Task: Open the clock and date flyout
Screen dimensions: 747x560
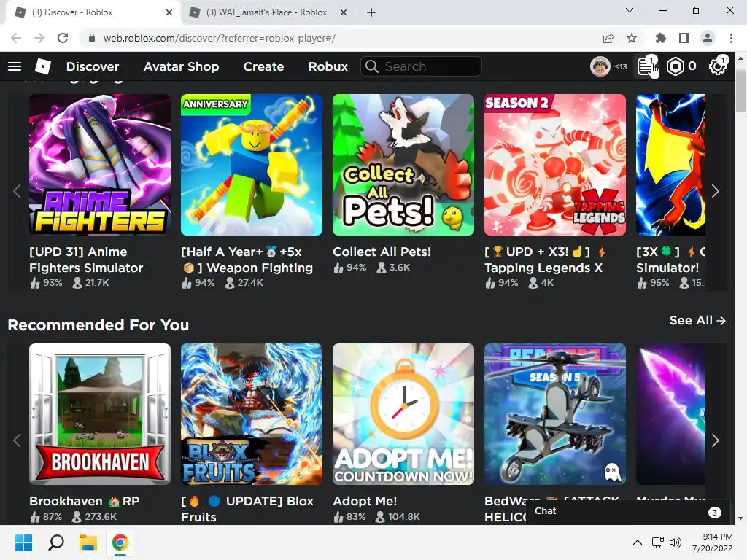Action: (x=713, y=542)
